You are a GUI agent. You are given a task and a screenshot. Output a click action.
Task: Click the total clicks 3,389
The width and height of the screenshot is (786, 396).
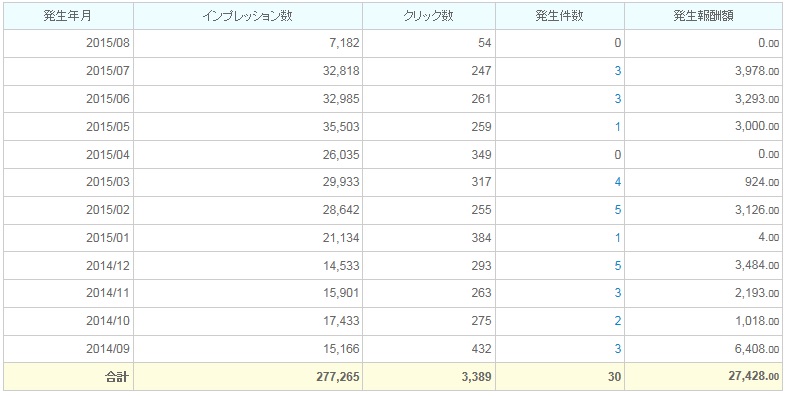477,377
